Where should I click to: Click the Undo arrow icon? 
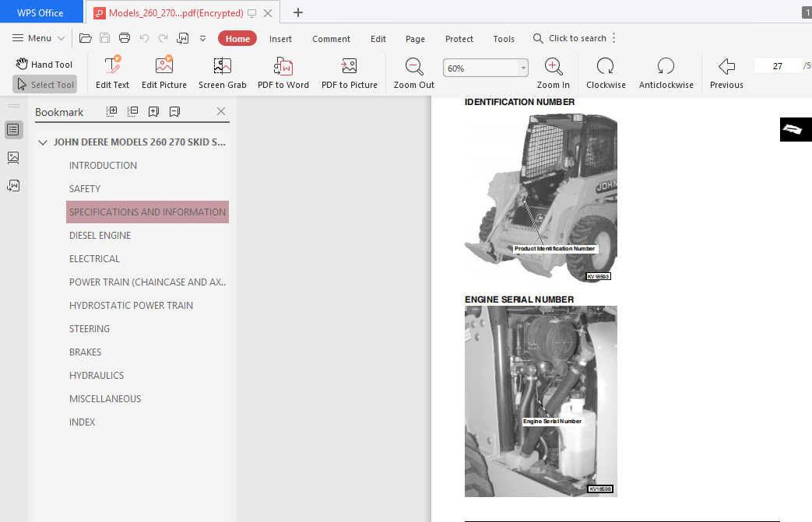point(145,38)
